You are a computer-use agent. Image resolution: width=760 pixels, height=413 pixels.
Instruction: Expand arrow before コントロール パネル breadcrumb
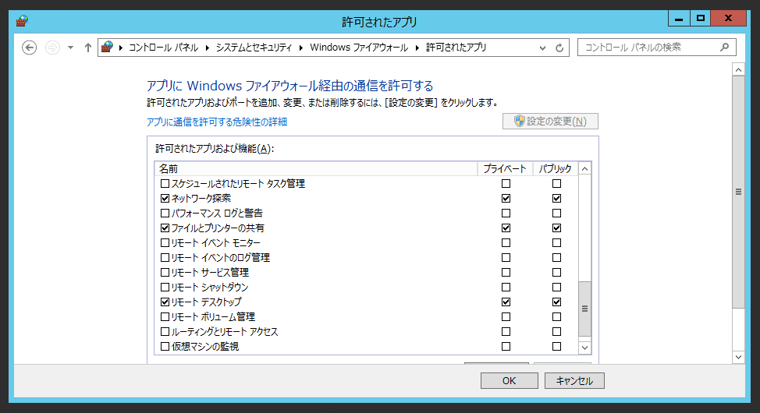coord(120,48)
